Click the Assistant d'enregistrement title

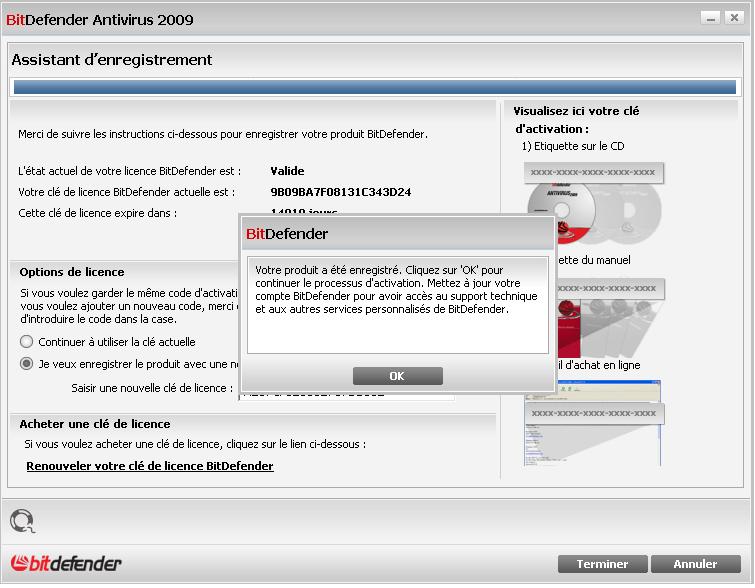pos(112,60)
